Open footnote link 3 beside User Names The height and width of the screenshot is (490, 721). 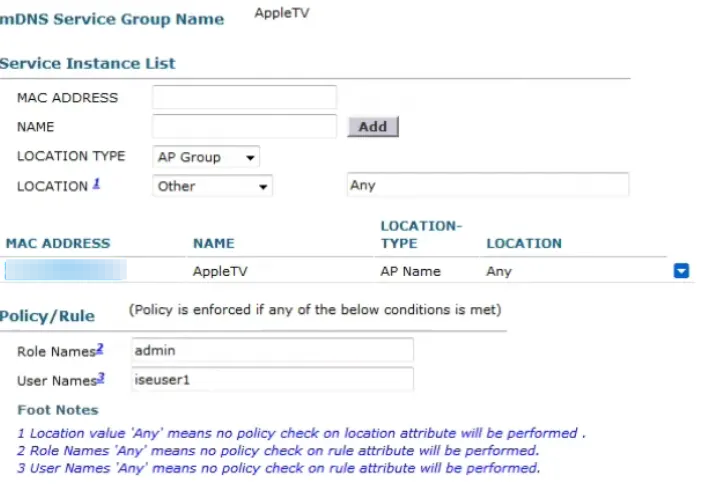coord(101,378)
